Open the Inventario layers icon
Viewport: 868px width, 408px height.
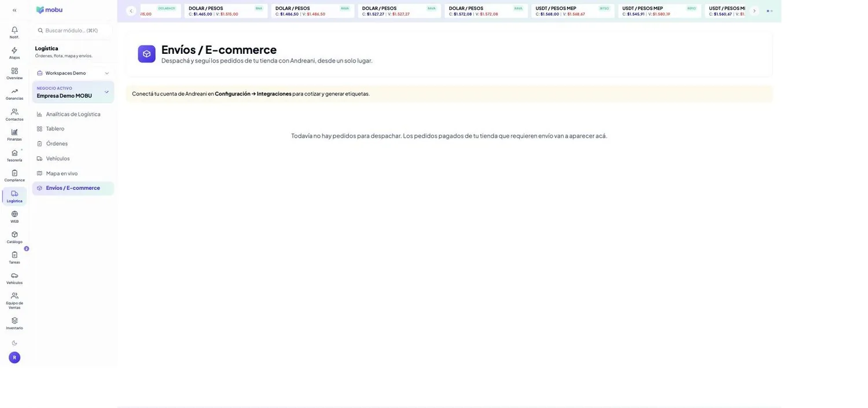coord(14,324)
